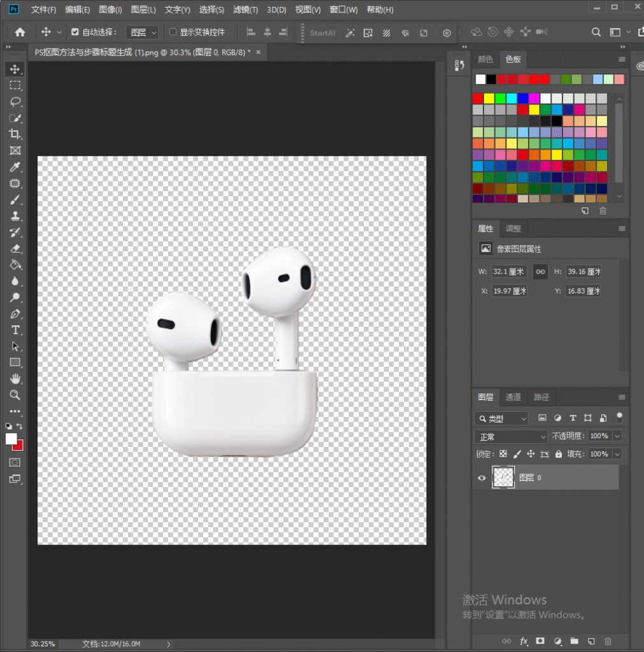The height and width of the screenshot is (652, 644).
Task: Open the layer filter 类型 dropdown
Action: (501, 419)
